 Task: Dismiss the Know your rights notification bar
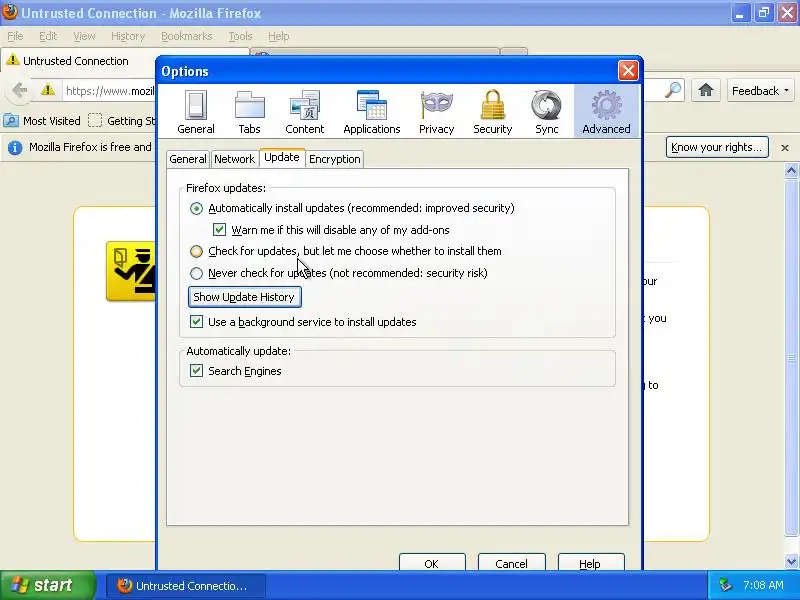[x=785, y=148]
